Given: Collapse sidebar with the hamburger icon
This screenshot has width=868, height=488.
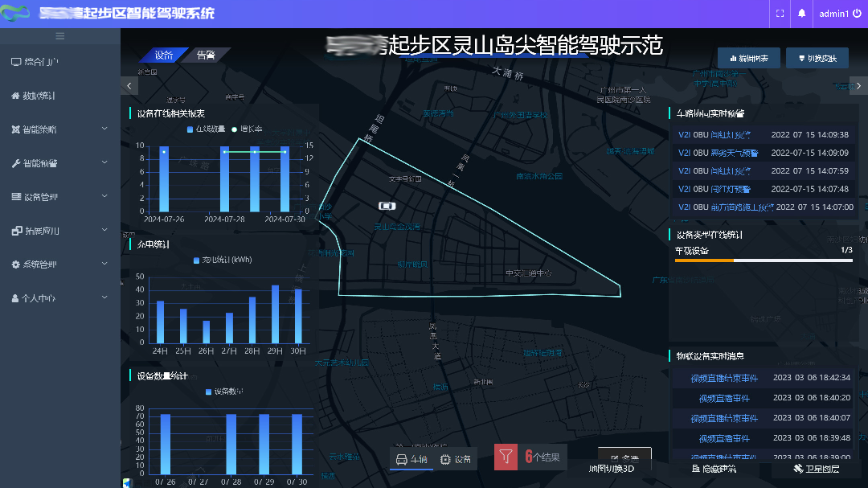Looking at the screenshot, I should tap(59, 36).
